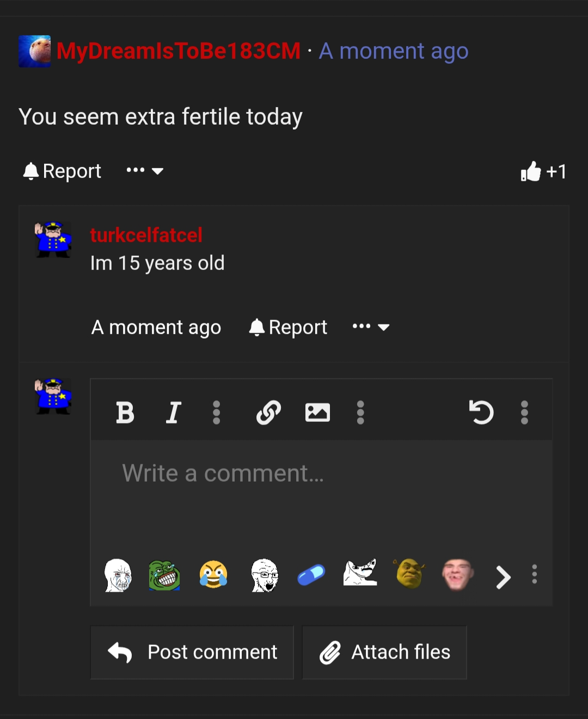Viewport: 588px width, 719px height.
Task: Apply bold formatting in the comment editor
Action: coord(125,413)
